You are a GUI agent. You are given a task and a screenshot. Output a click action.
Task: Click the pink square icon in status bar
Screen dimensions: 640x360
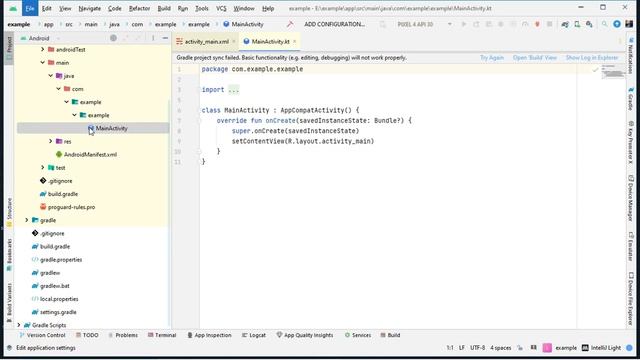(547, 348)
